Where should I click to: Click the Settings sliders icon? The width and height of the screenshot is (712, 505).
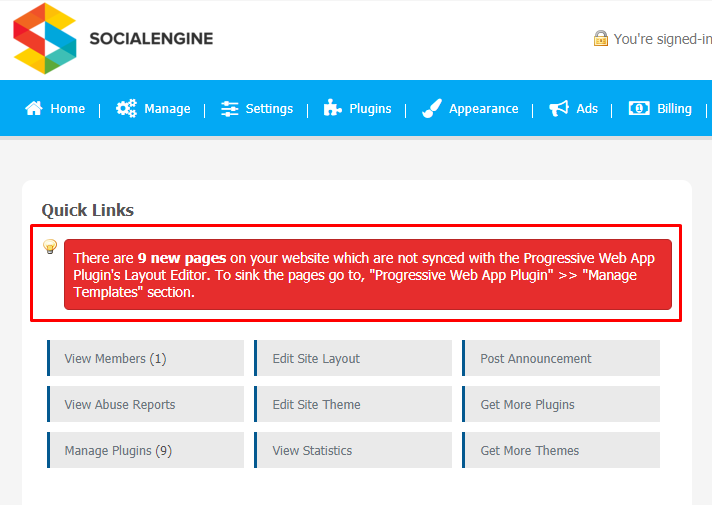click(x=229, y=109)
